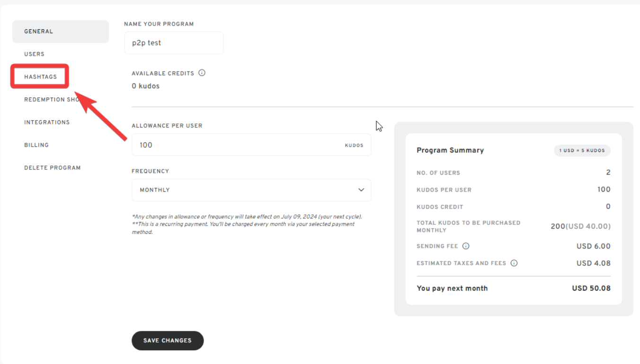The height and width of the screenshot is (364, 640).
Task: Click the Program Summary heading
Action: 450,150
